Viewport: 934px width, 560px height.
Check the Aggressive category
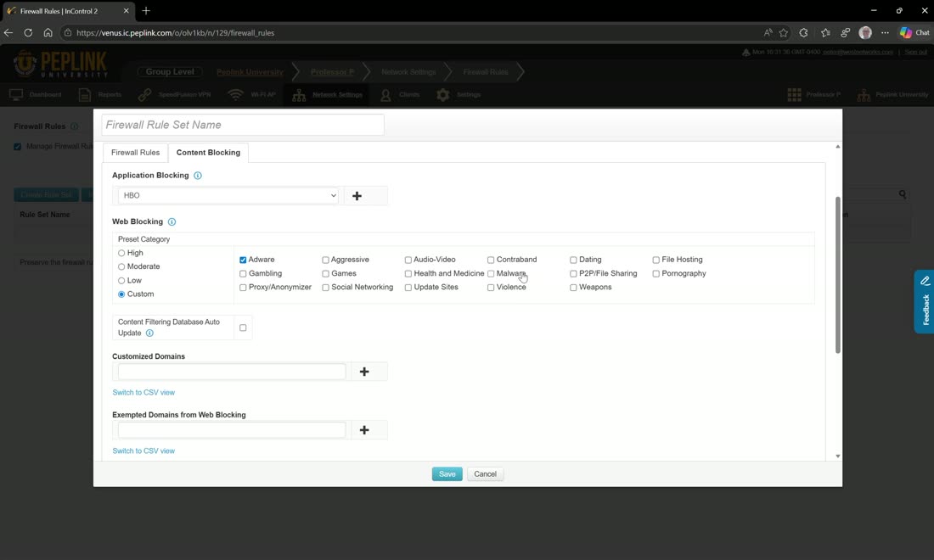click(x=325, y=260)
